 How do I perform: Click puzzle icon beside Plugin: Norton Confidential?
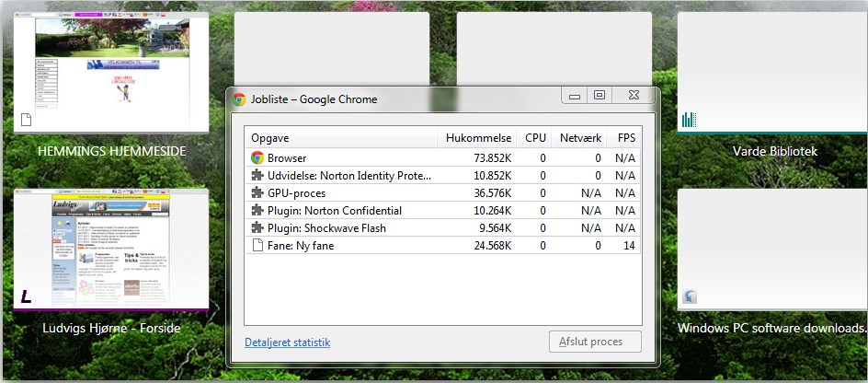coord(257,211)
